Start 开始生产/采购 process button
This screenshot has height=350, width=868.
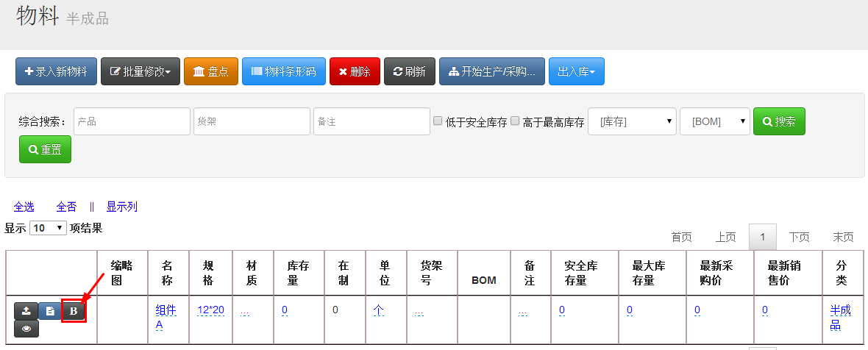(x=492, y=71)
